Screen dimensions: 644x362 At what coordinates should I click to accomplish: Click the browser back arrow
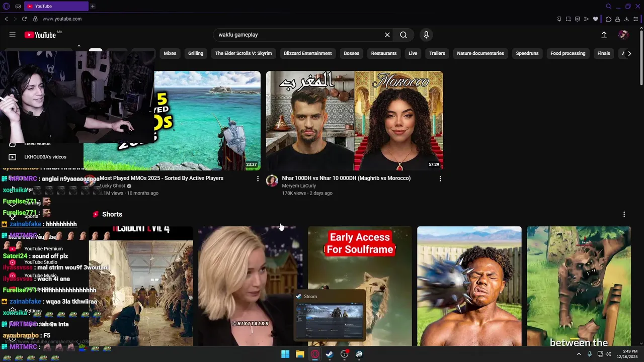6,19
